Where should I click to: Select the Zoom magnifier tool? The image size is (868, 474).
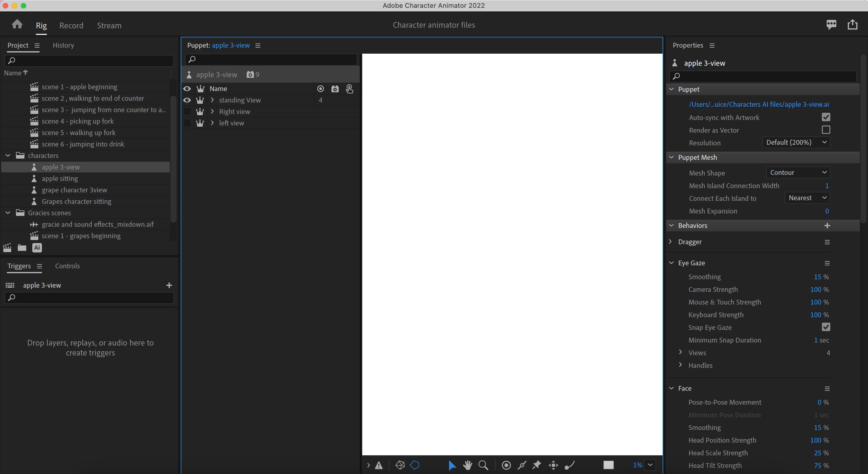pos(483,465)
